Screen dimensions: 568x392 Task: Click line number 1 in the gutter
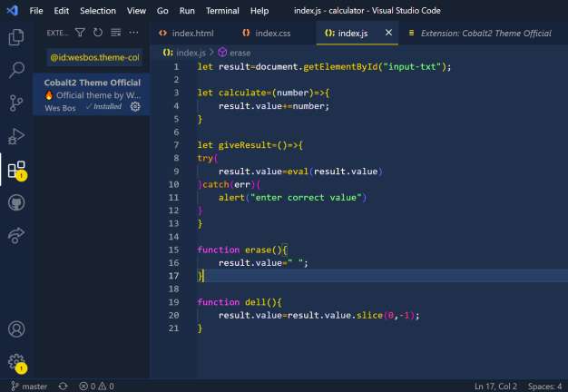pyautogui.click(x=176, y=66)
